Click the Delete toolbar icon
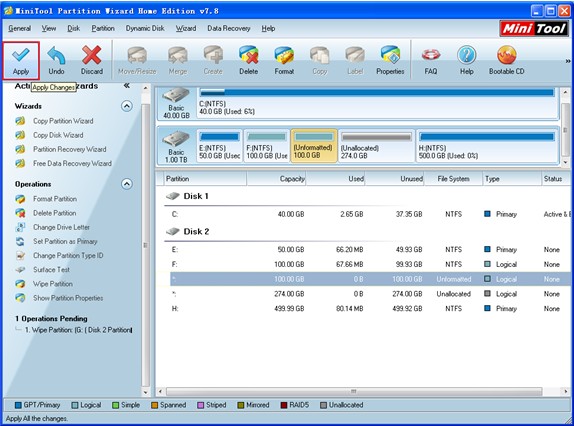The width and height of the screenshot is (574, 426). tap(249, 60)
